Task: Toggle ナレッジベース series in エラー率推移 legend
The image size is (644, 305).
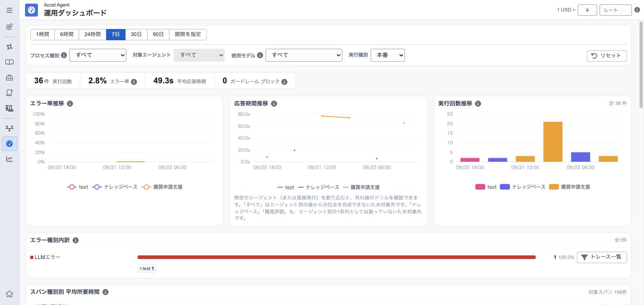Action: tap(115, 187)
